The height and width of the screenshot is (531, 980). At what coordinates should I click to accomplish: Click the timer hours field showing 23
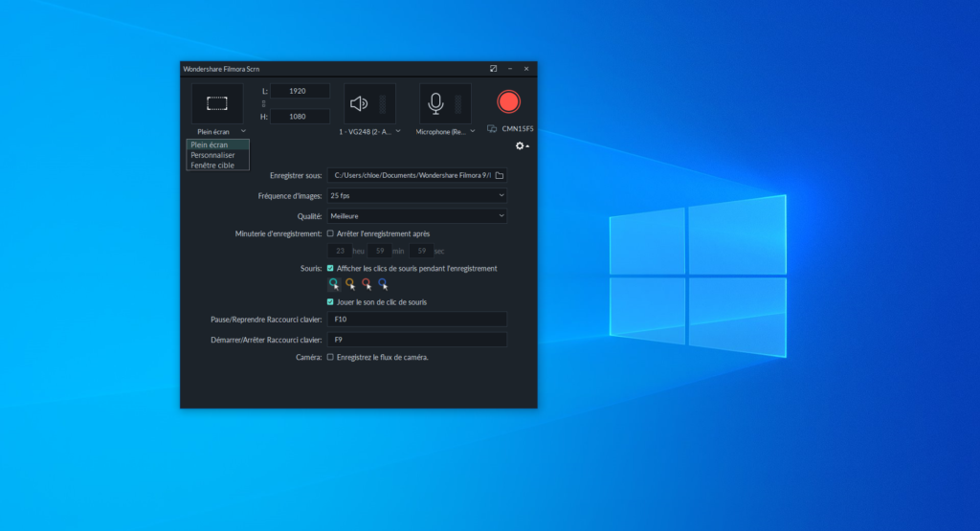pyautogui.click(x=340, y=251)
